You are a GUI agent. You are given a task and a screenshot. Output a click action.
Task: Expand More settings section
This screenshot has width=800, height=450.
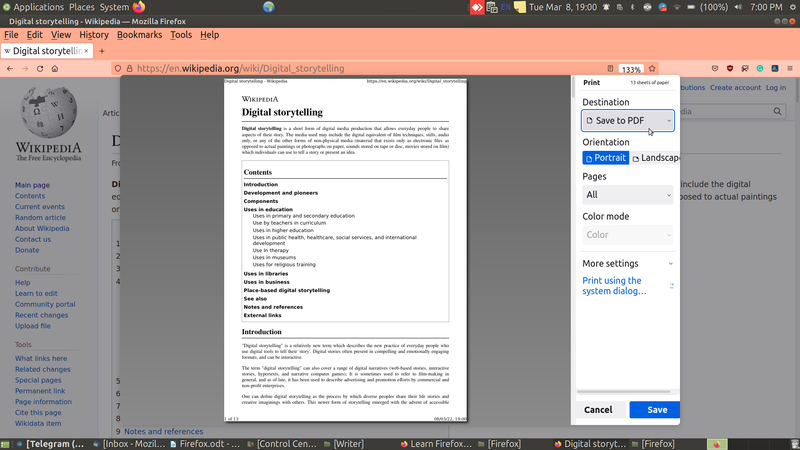628,264
